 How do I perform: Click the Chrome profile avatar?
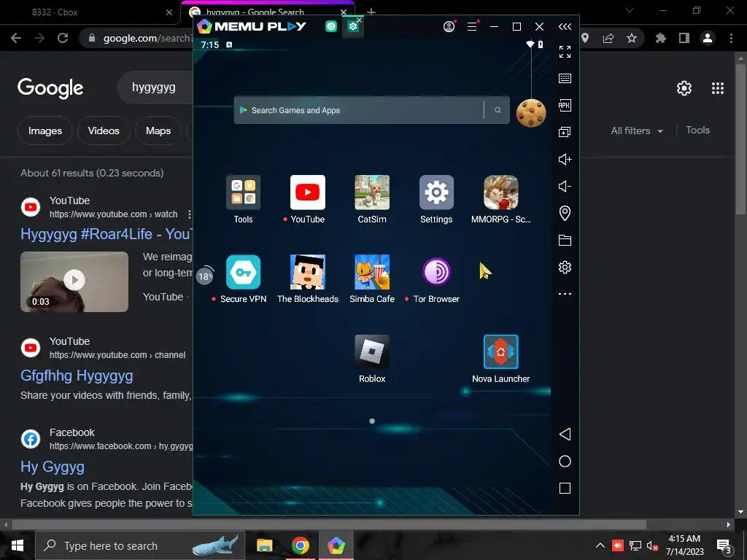[708, 38]
